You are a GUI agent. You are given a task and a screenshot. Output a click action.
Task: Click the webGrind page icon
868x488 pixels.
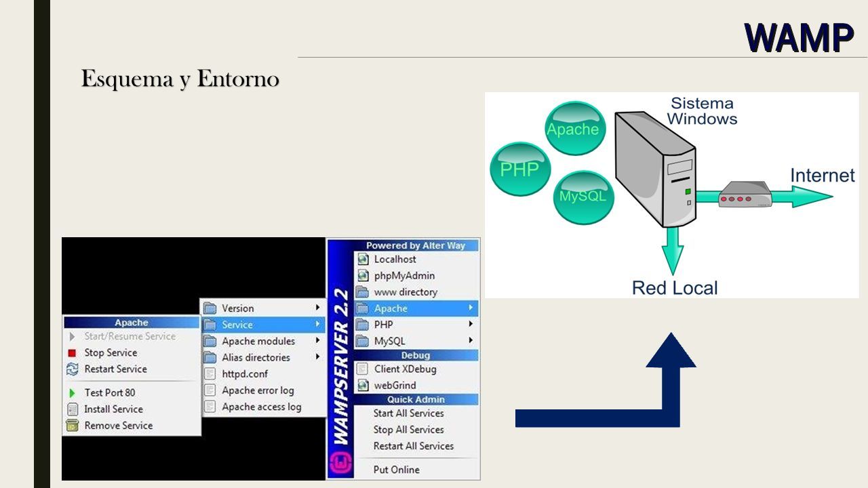363,386
